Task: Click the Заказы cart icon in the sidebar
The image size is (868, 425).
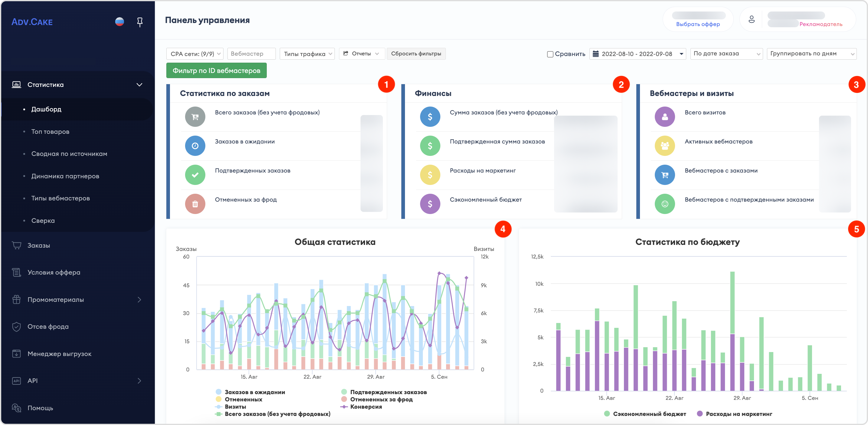Action: click(17, 245)
